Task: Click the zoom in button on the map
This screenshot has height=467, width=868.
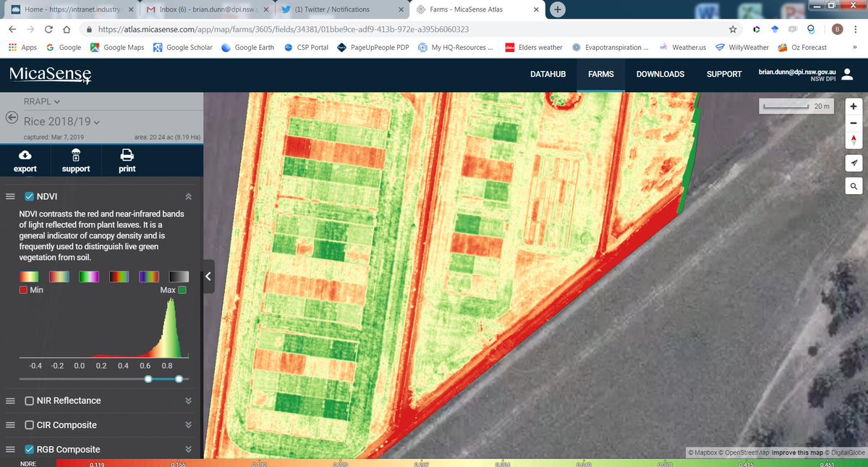Action: point(853,106)
